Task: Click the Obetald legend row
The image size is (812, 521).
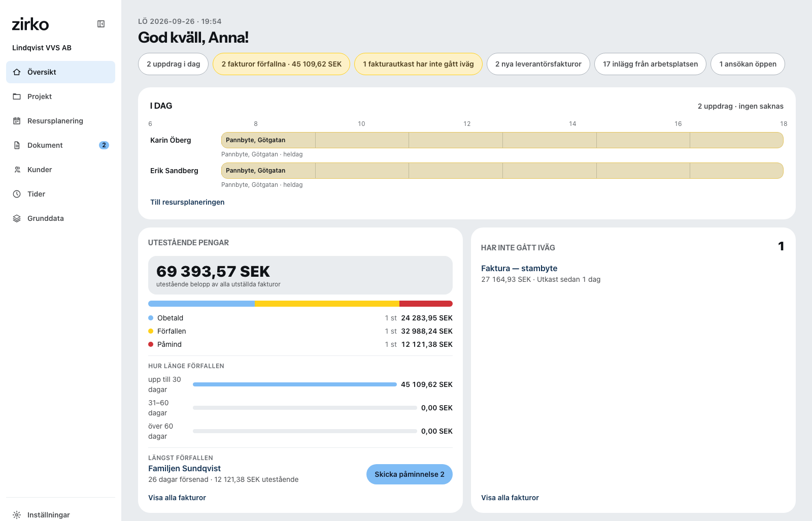Action: pyautogui.click(x=300, y=318)
